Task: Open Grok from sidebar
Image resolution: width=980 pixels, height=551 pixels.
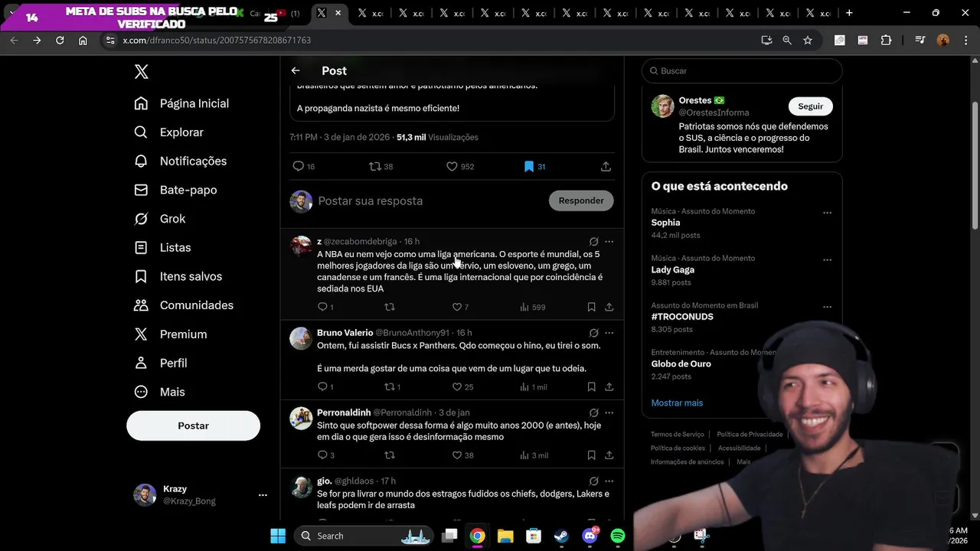Action: coord(160,219)
